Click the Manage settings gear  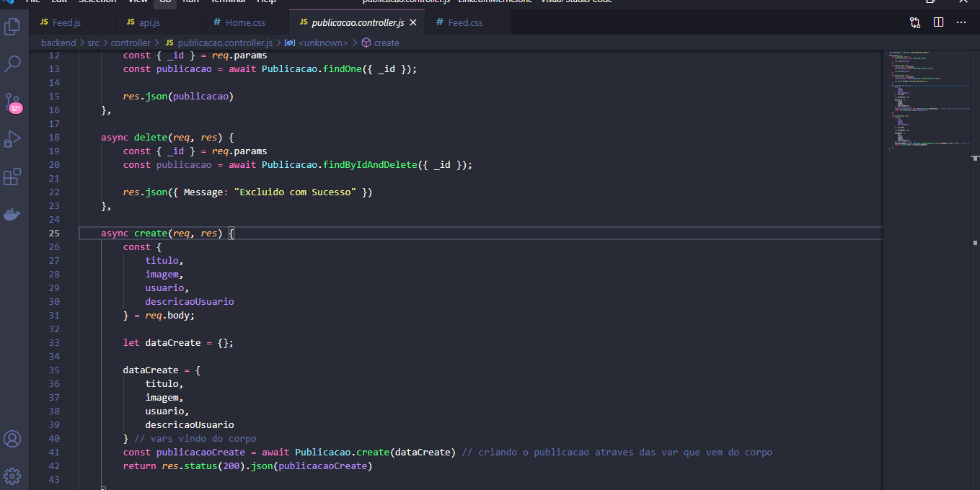click(12, 476)
